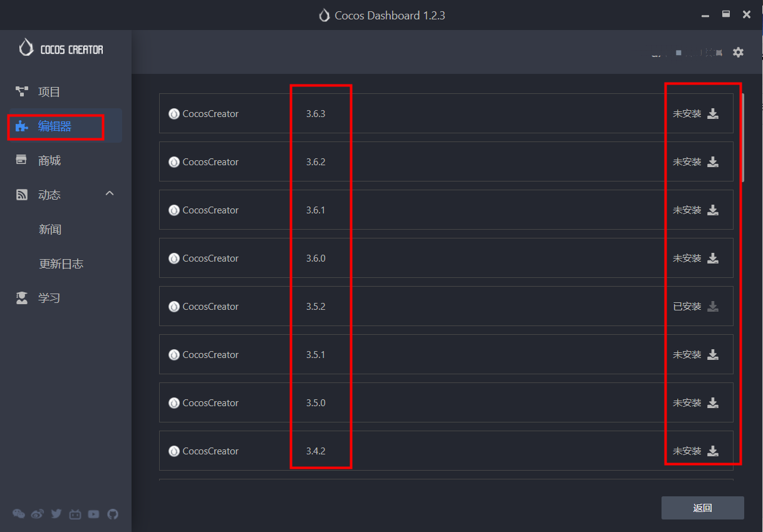This screenshot has height=532, width=763.
Task: Click CocosCreator name in the 3.6.0 row
Action: [210, 258]
